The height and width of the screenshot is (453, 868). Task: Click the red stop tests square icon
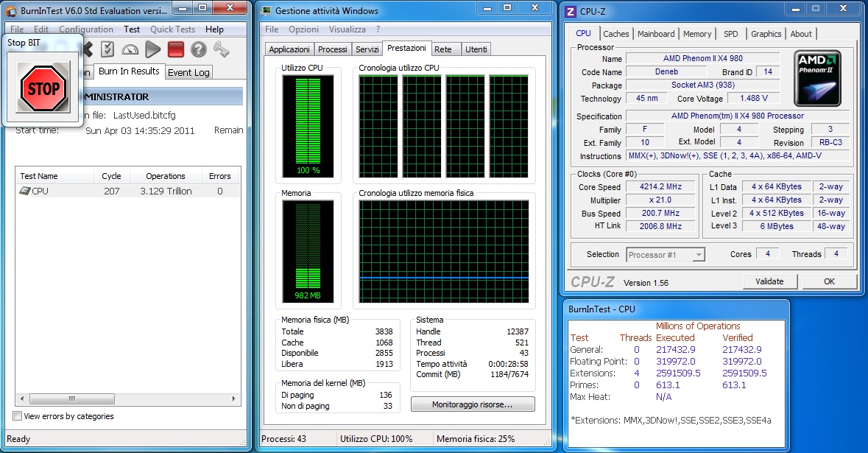(x=175, y=49)
